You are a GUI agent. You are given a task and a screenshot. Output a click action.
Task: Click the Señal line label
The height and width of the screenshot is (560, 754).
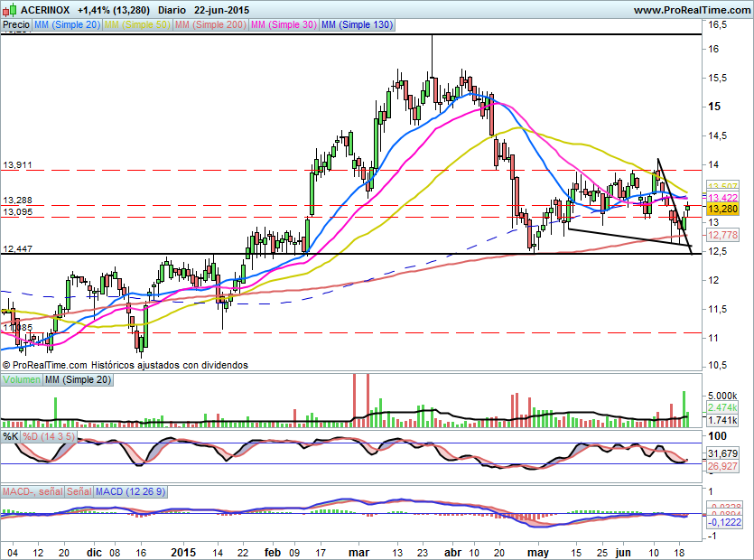tap(79, 491)
